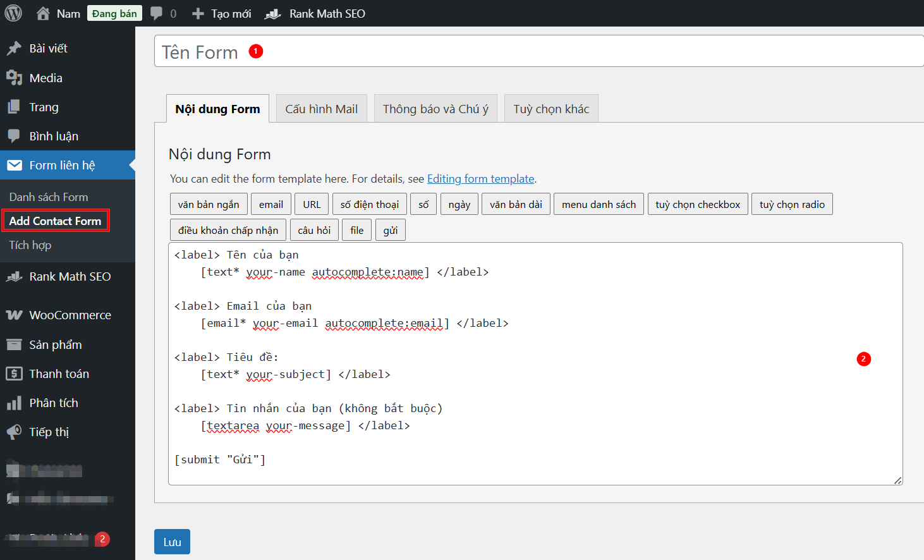
Task: Insert a văn bản ngắn tag
Action: [209, 204]
